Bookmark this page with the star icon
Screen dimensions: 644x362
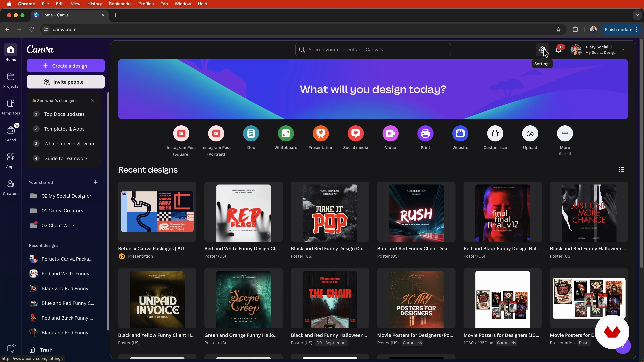coord(558,29)
